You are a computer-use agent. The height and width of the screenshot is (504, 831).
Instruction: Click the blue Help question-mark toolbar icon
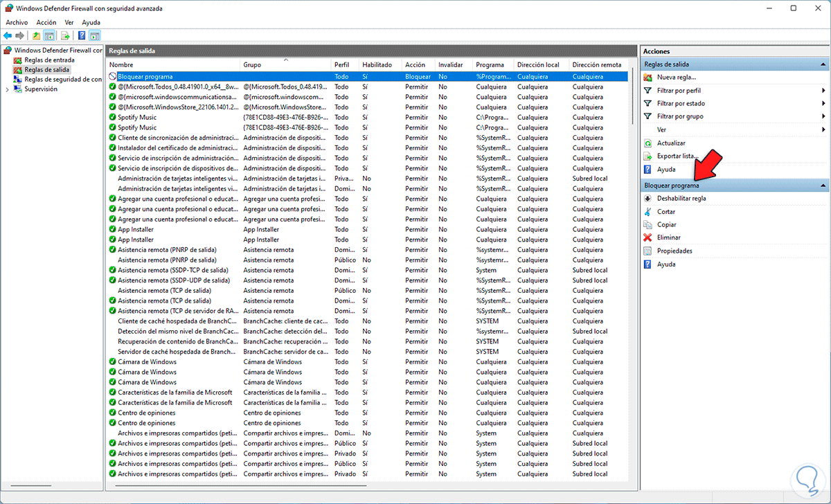82,35
